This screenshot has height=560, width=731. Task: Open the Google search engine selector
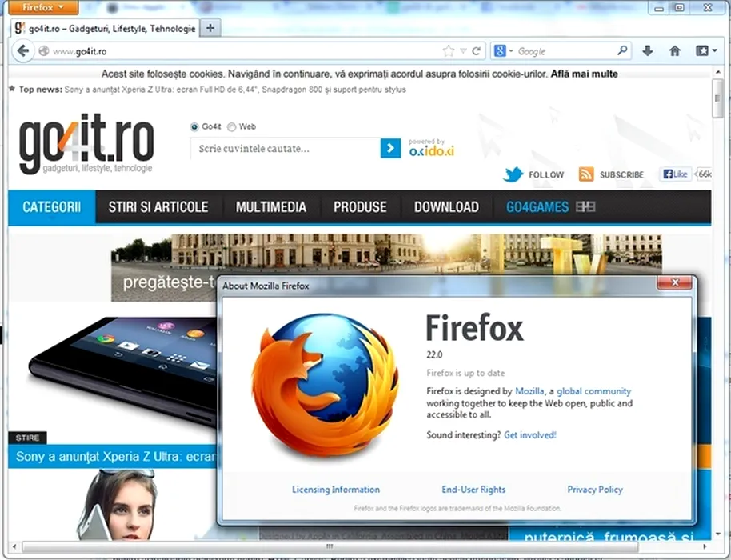click(x=503, y=51)
